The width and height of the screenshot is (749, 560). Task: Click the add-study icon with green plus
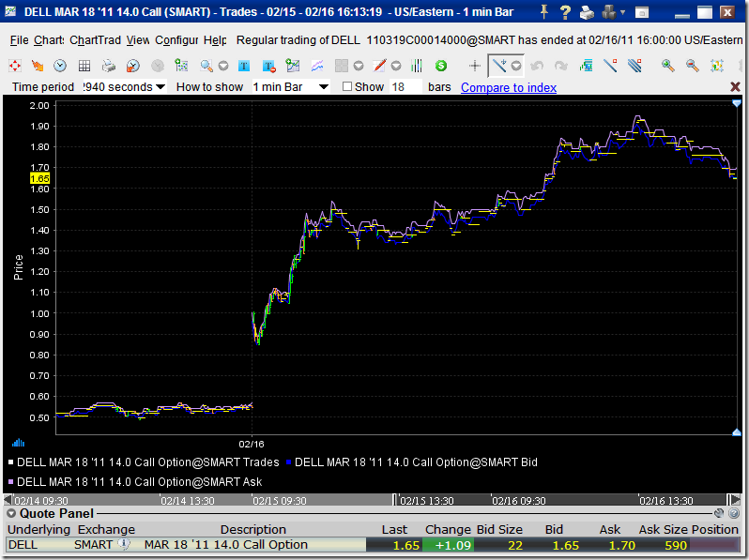coord(181,66)
